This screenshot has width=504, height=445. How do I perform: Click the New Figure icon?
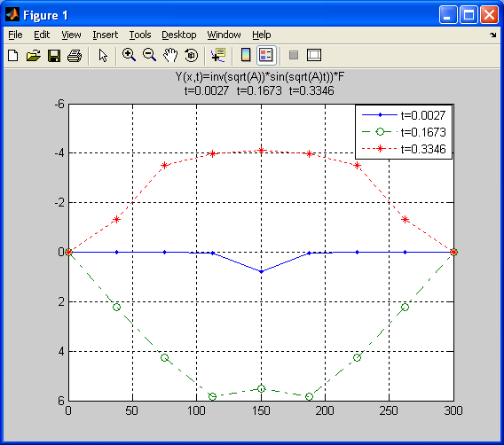click(12, 55)
